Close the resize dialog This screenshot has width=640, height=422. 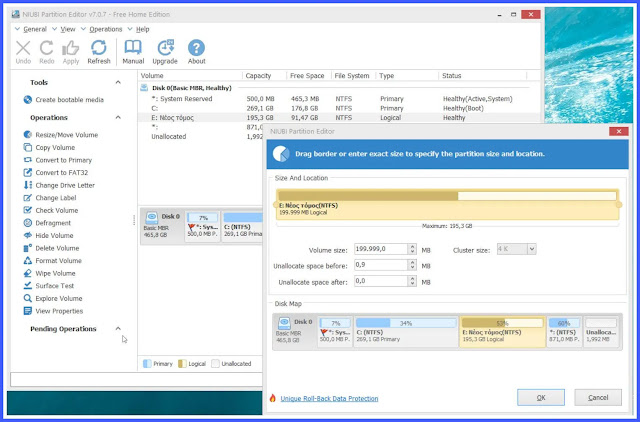(x=618, y=131)
